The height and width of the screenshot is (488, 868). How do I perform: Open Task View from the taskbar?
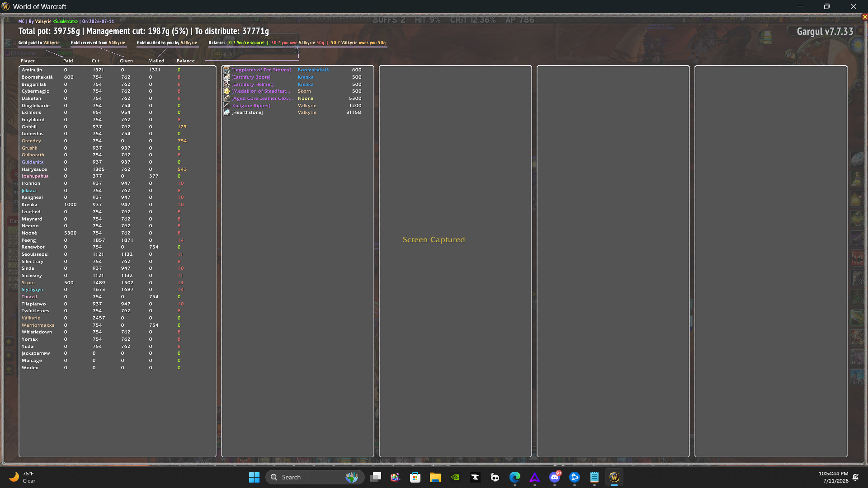pyautogui.click(x=376, y=477)
